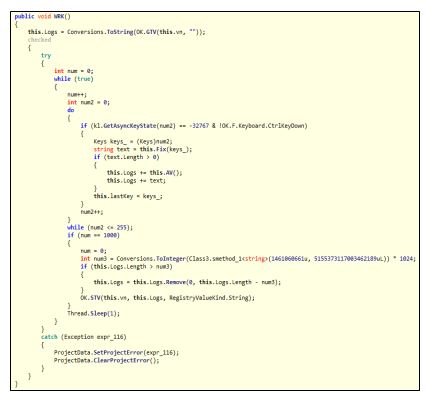428x402 pixels.
Task: Click the WRK method name
Action: [x=60, y=16]
